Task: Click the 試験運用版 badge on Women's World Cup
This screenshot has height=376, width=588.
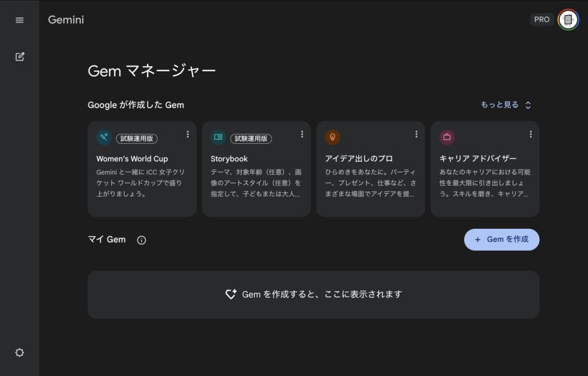Action: 137,139
